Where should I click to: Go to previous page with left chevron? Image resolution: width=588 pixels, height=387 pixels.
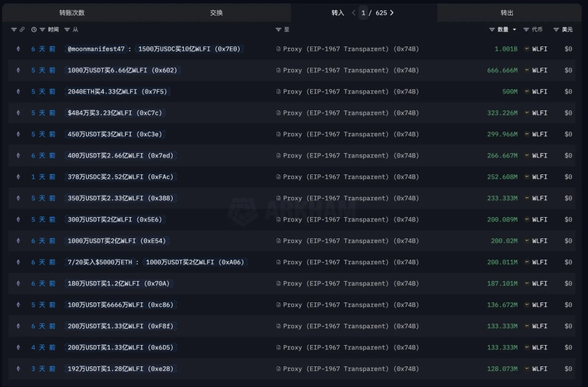point(354,13)
